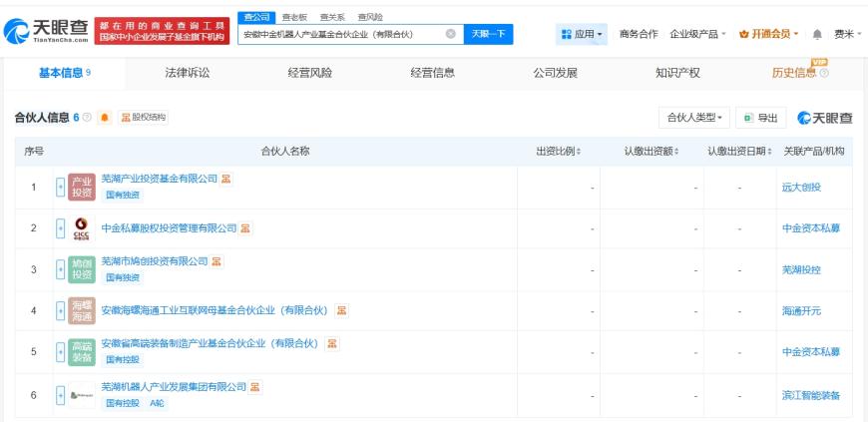Switch to the 基本信息 tab

pyautogui.click(x=65, y=73)
